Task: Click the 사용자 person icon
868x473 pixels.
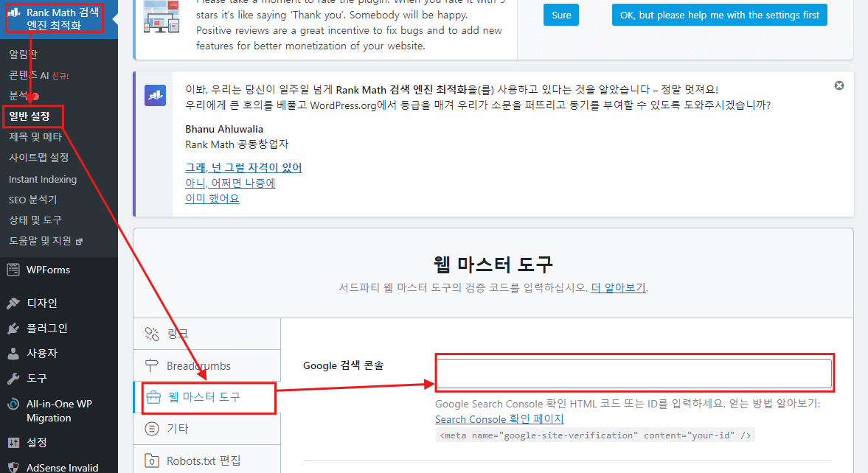Action: [x=13, y=354]
